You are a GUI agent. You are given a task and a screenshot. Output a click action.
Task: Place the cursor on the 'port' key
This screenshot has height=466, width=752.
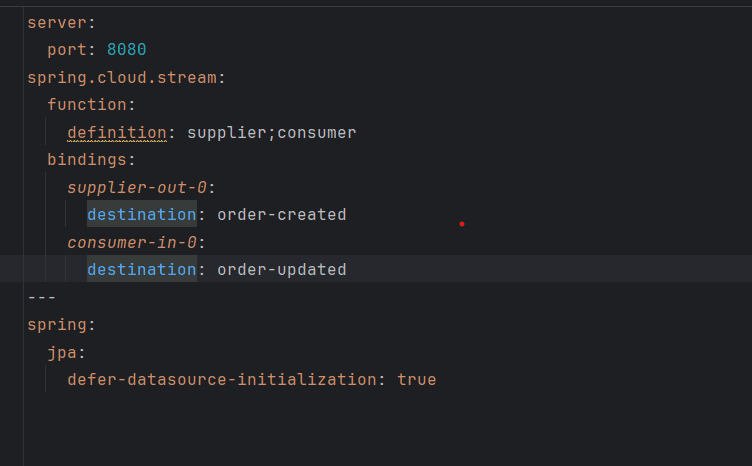66,50
